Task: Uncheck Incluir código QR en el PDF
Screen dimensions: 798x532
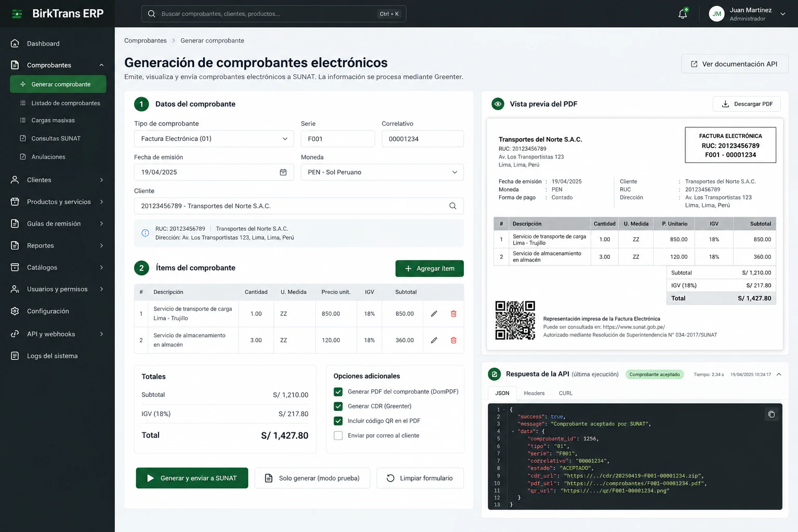Action: [x=338, y=421]
